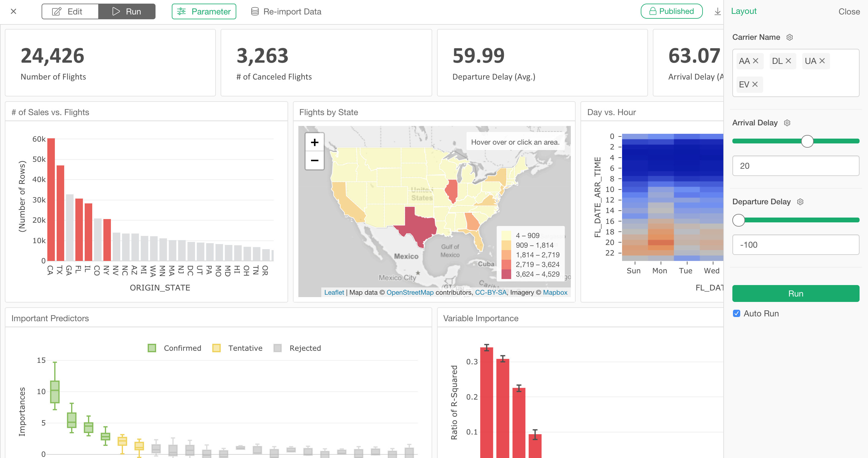Toggle the Tentative legend item
Image resolution: width=868 pixels, height=458 pixels.
[x=237, y=348]
